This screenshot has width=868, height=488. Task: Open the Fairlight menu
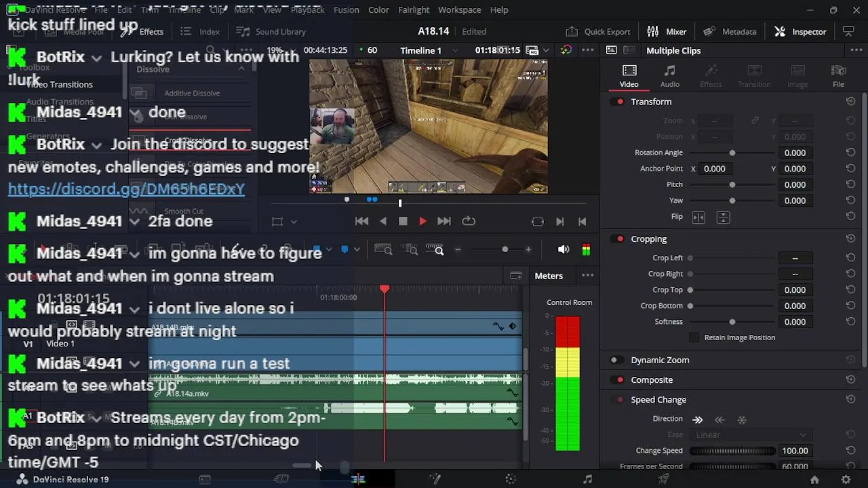point(414,9)
